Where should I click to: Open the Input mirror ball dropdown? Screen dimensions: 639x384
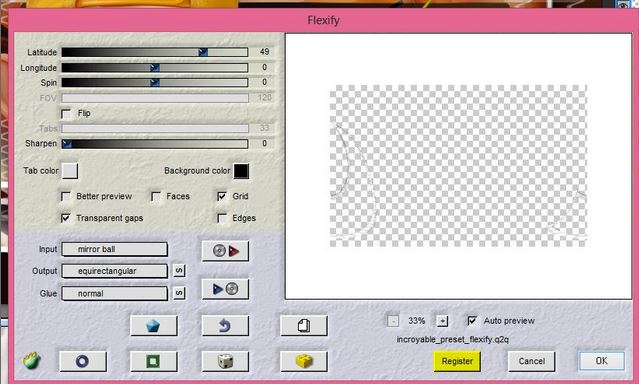tap(115, 249)
